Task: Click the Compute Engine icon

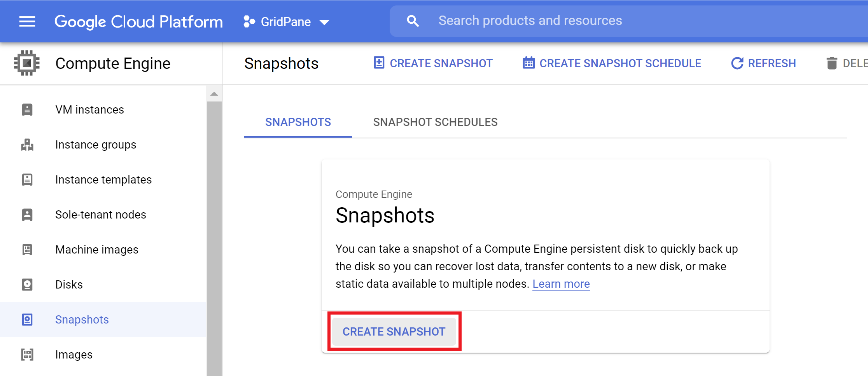Action: (x=26, y=63)
